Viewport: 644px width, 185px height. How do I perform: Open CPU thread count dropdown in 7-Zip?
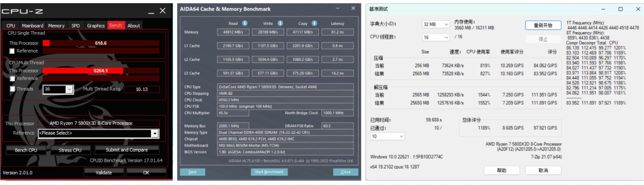pyautogui.click(x=436, y=37)
